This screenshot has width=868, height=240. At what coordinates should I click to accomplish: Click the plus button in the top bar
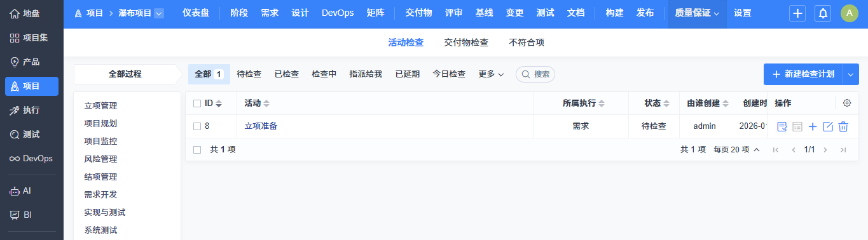tap(797, 13)
